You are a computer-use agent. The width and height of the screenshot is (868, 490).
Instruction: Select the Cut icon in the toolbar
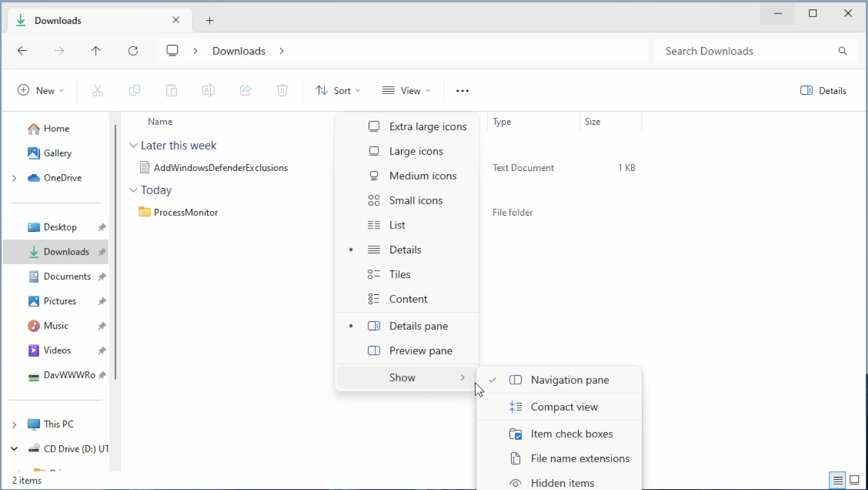98,90
